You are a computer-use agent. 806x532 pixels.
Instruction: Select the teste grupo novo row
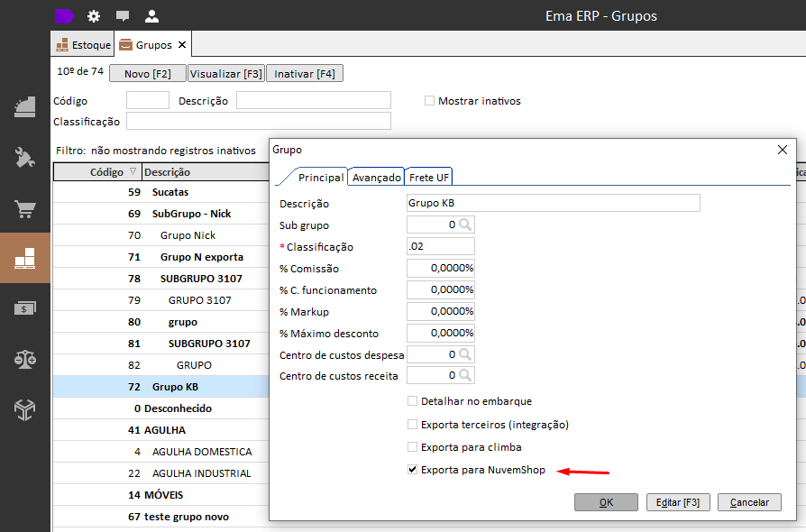point(161,517)
